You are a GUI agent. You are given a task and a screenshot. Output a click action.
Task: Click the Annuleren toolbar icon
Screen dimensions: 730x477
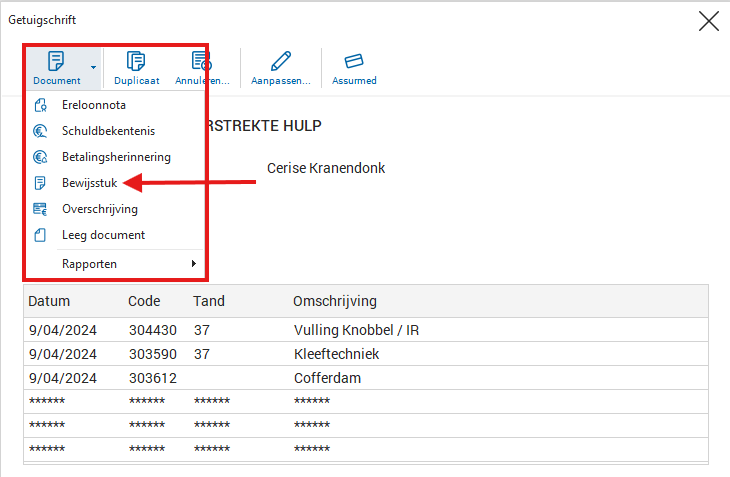[201, 61]
